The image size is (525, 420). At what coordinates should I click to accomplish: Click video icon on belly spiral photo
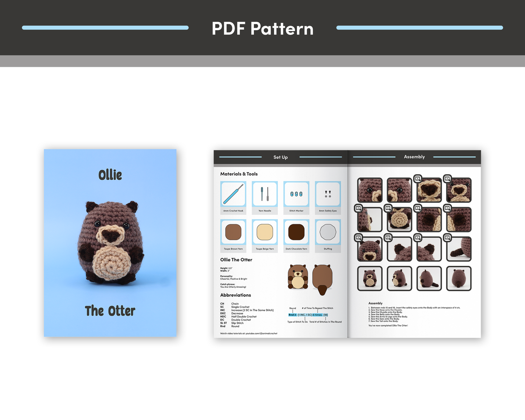pyautogui.click(x=388, y=208)
